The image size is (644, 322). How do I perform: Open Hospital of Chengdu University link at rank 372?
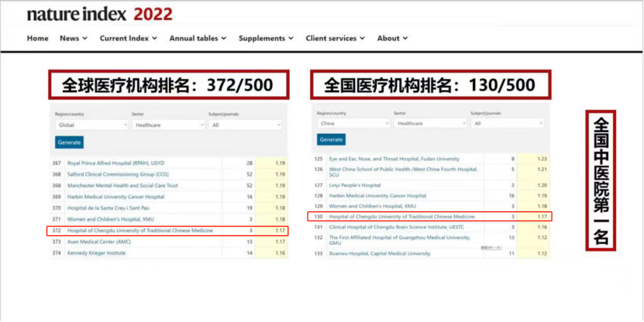(140, 230)
